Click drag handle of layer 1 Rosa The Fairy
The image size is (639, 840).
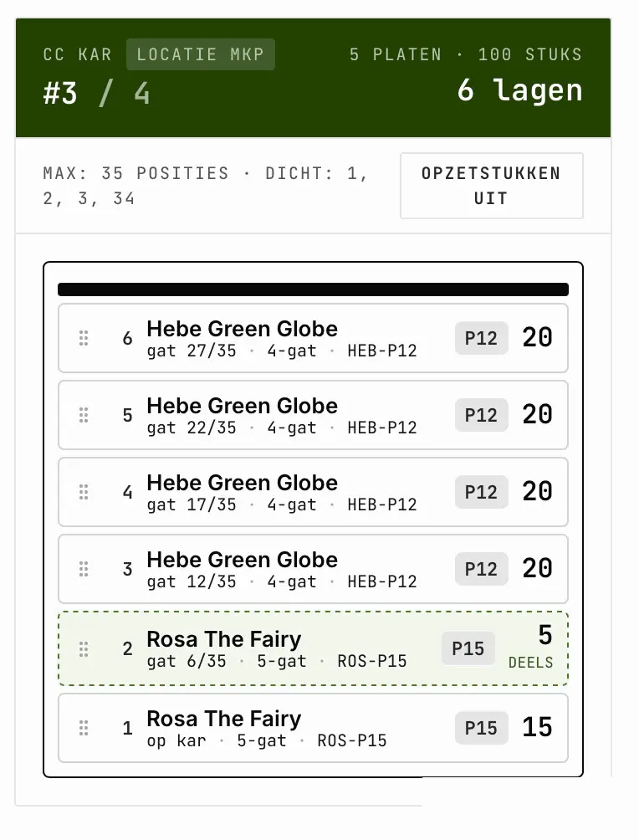point(84,728)
